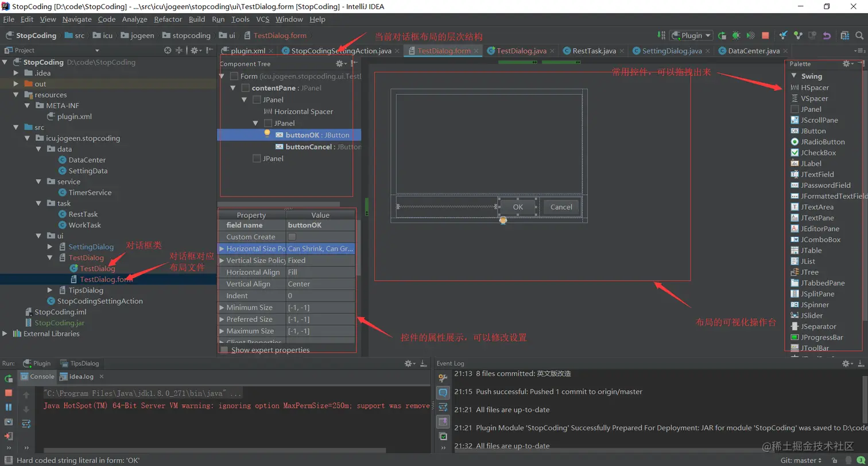Open Search Everywhere magnifier
This screenshot has width=868, height=466.
(x=859, y=36)
